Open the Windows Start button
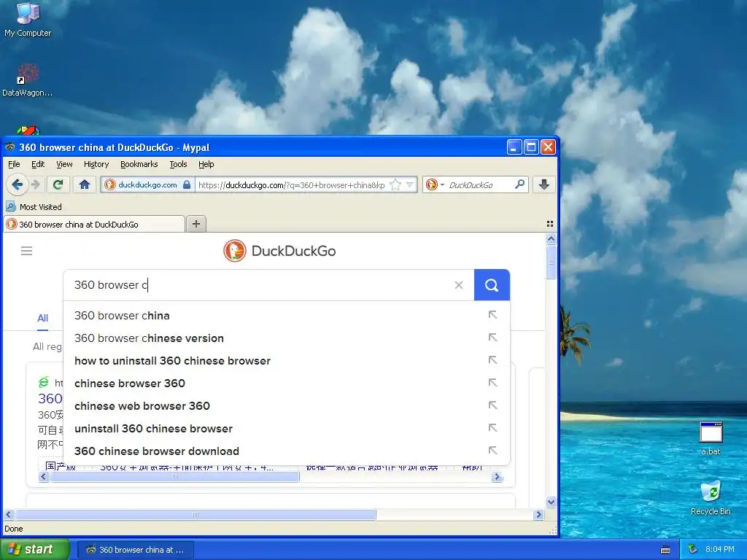The image size is (747, 560). (x=35, y=549)
